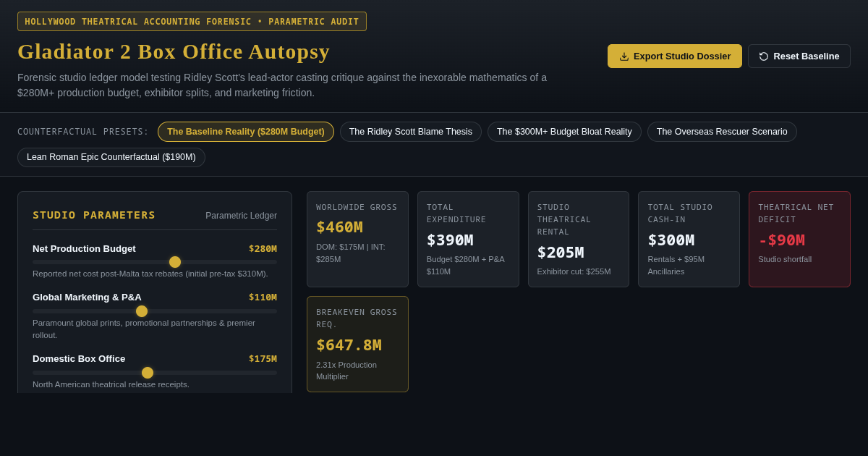Adjust the Global Marketing & P&A slider
The width and height of the screenshot is (868, 456).
click(x=155, y=311)
